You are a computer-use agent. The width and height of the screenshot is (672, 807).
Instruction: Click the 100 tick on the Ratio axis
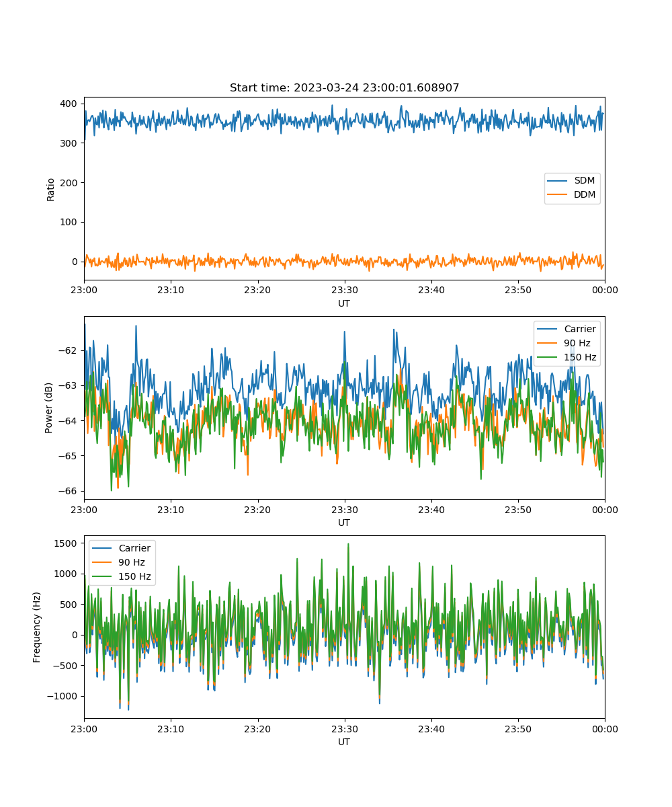pyautogui.click(x=70, y=222)
